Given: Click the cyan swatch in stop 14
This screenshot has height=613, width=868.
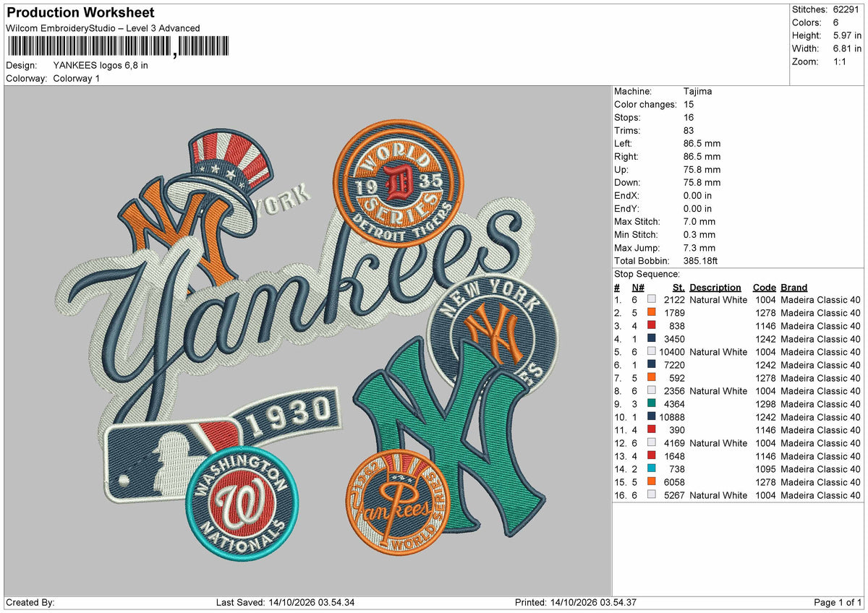Looking at the screenshot, I should pyautogui.click(x=652, y=469).
